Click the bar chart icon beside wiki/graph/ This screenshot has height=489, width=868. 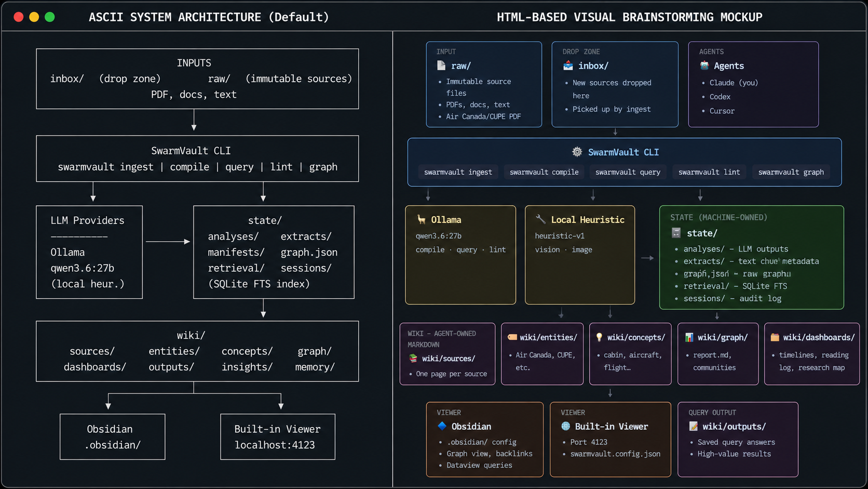point(689,337)
